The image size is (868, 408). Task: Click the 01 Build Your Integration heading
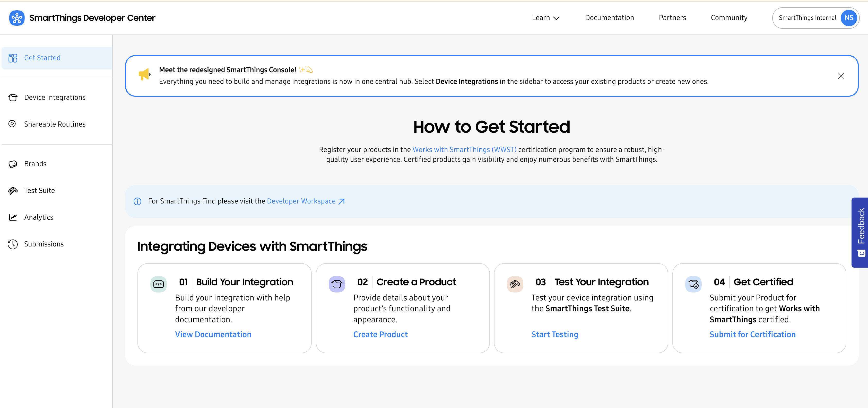tap(236, 282)
